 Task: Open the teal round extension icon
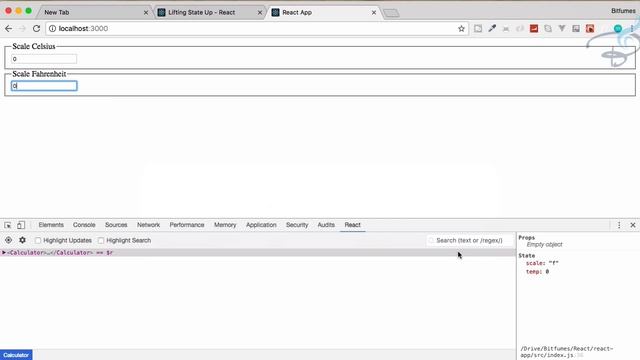pyautogui.click(x=618, y=29)
